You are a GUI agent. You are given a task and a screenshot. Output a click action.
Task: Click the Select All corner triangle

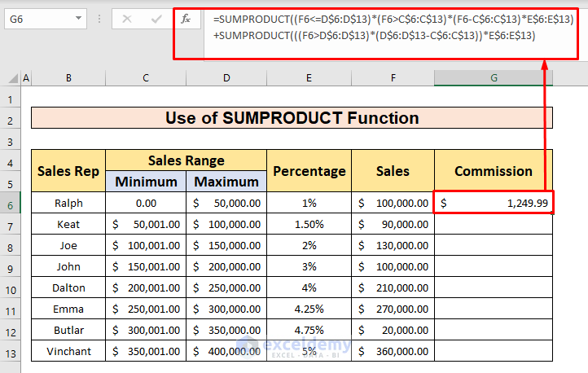(x=13, y=78)
